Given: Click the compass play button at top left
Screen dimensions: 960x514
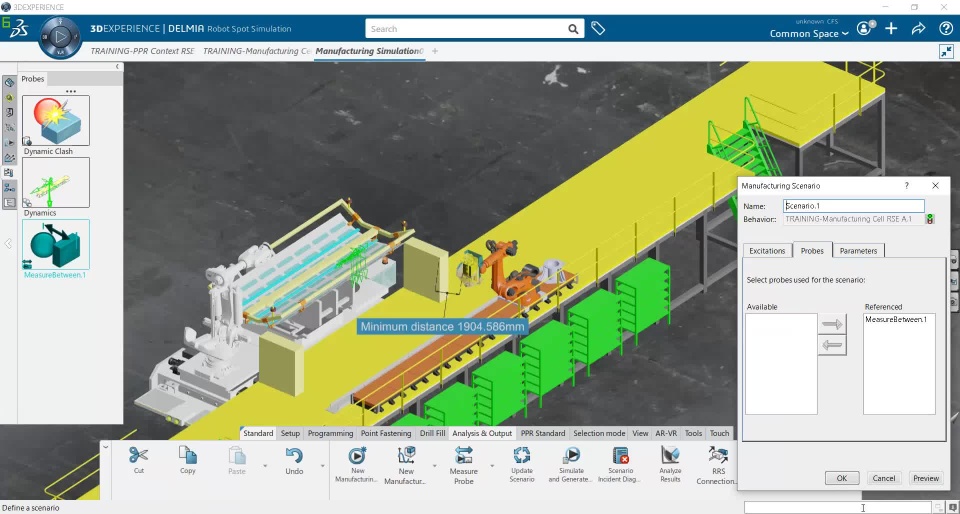Looking at the screenshot, I should click(x=60, y=37).
